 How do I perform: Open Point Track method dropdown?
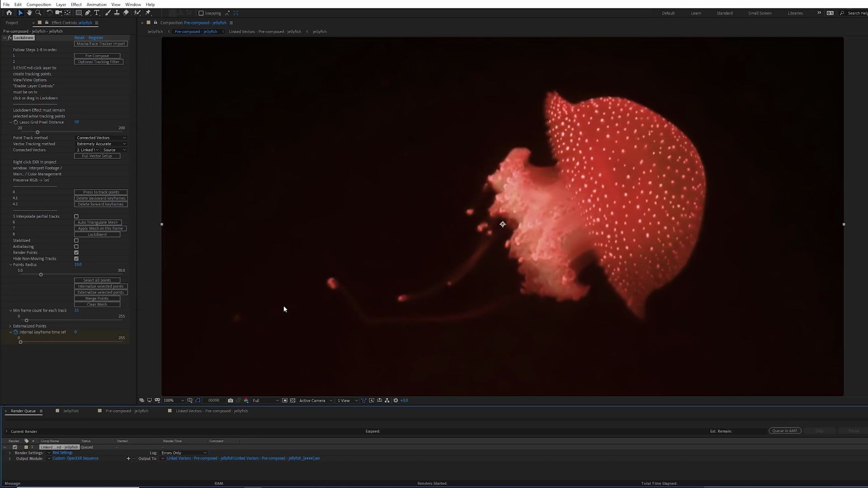tap(101, 138)
